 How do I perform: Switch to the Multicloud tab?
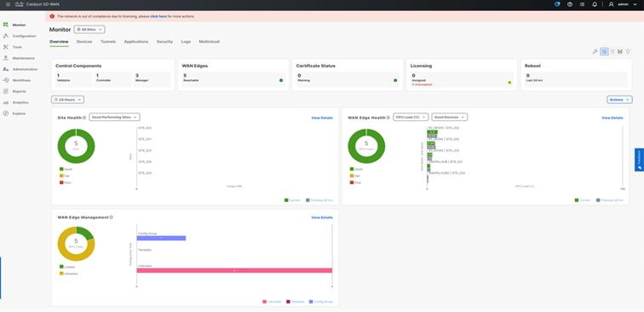(x=209, y=42)
